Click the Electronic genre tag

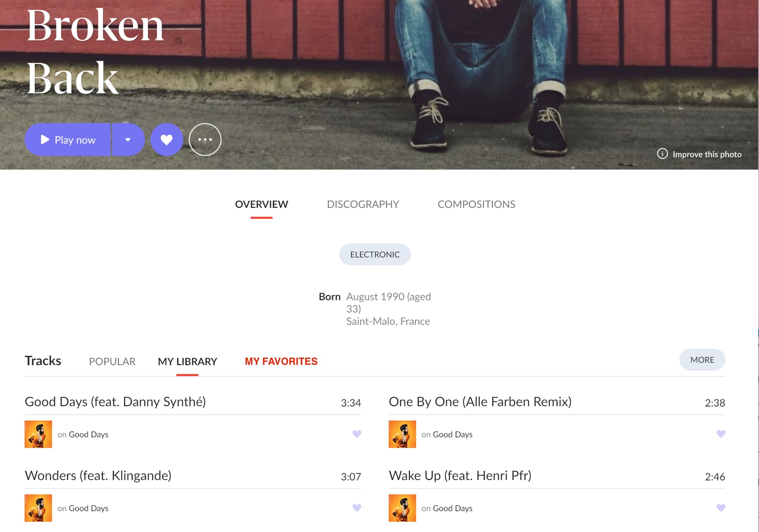tap(375, 255)
